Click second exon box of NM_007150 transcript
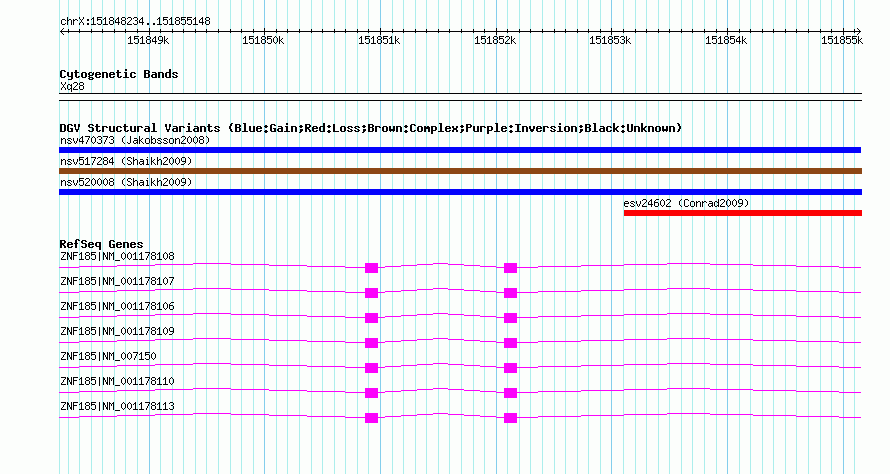890x474 pixels. coord(510,368)
